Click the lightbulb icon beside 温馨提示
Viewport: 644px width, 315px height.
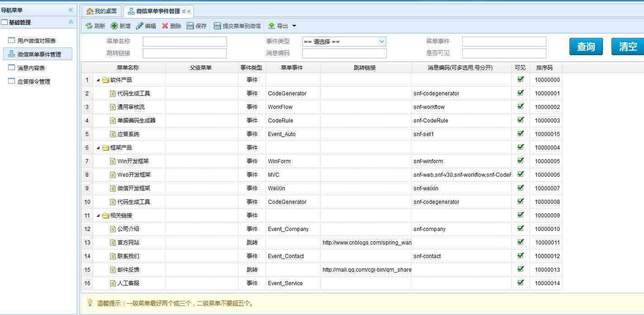coord(89,302)
